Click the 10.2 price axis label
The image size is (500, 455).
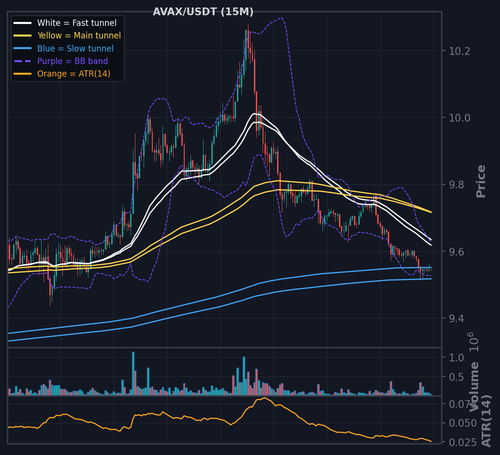[460, 51]
